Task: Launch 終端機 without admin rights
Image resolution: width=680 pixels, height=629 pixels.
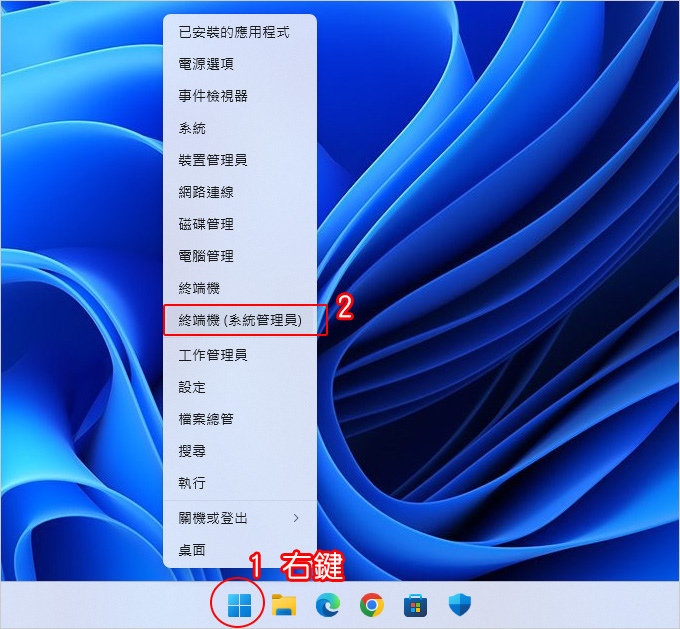Action: point(240,288)
